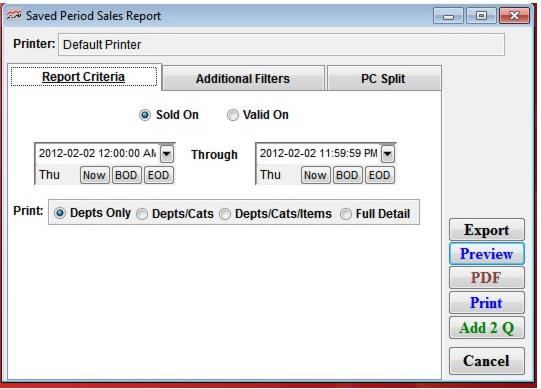
Task: Open the PC Split tab
Action: click(x=384, y=78)
